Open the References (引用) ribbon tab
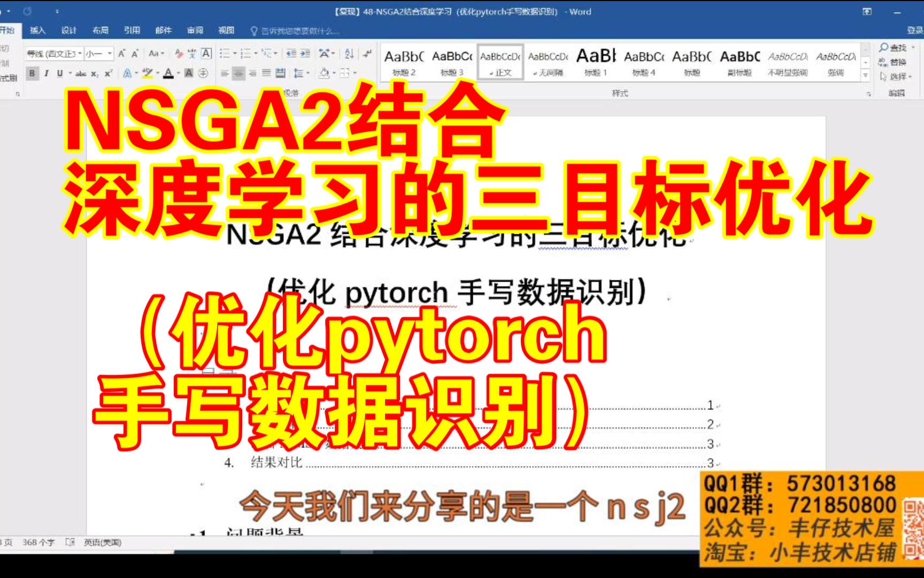The image size is (924, 578). [132, 31]
